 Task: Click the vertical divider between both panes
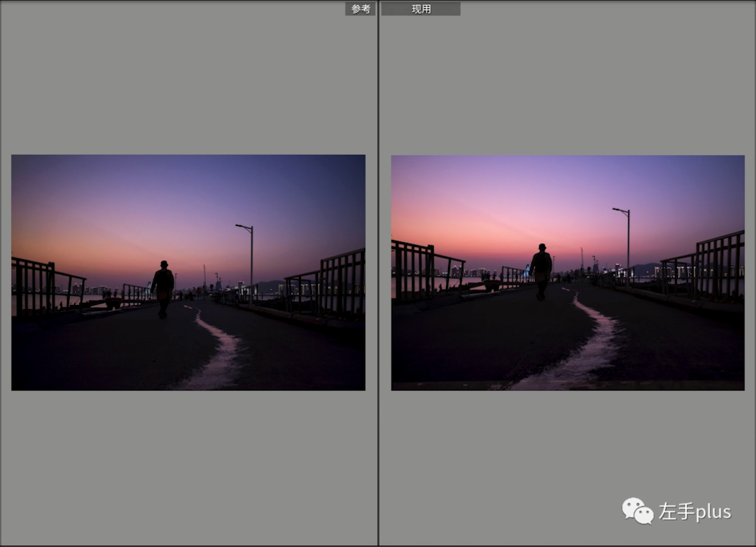click(379, 273)
